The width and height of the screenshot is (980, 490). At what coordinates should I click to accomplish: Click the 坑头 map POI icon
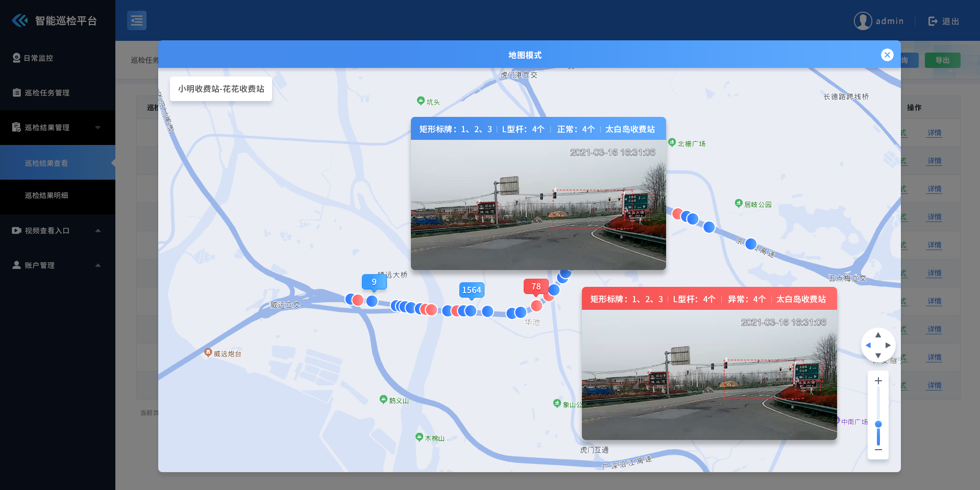tap(421, 101)
